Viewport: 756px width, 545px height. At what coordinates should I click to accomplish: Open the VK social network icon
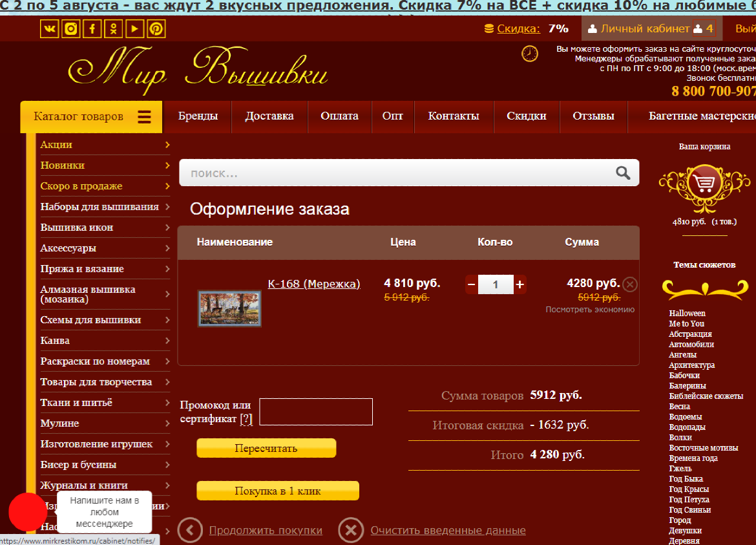(50, 29)
